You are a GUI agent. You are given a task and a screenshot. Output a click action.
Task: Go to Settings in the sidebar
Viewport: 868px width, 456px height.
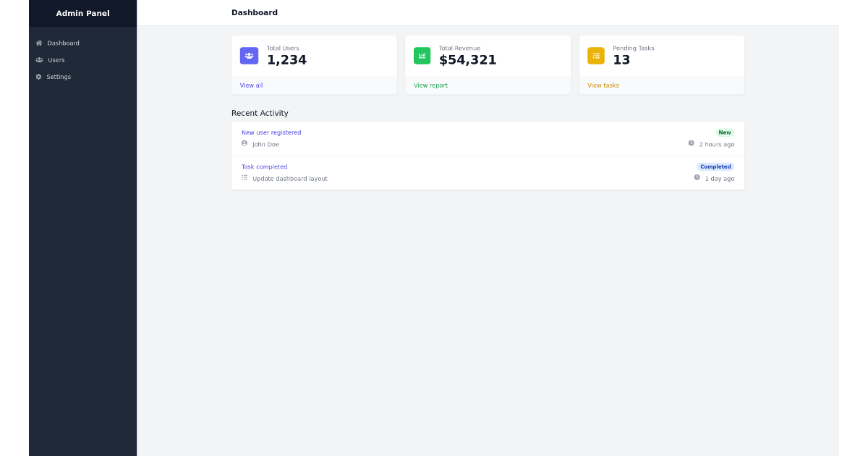coord(59,77)
